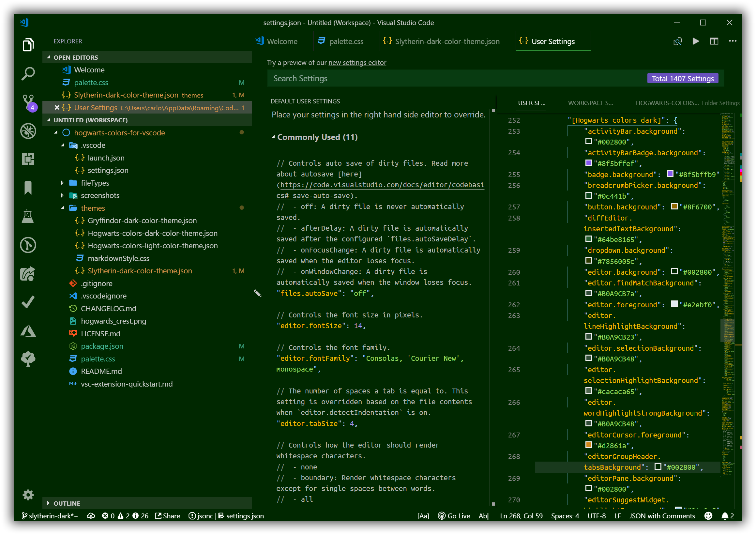Click the Search Settings input field

(454, 78)
